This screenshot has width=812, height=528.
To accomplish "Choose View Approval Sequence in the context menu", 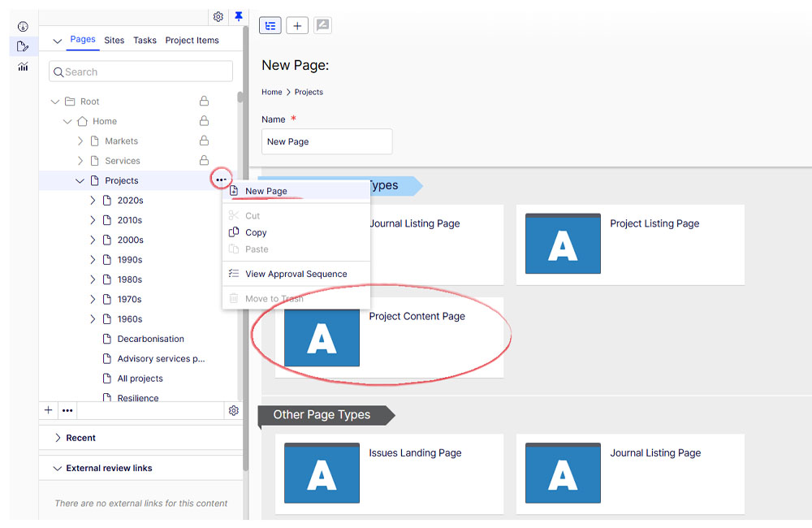I will (296, 274).
